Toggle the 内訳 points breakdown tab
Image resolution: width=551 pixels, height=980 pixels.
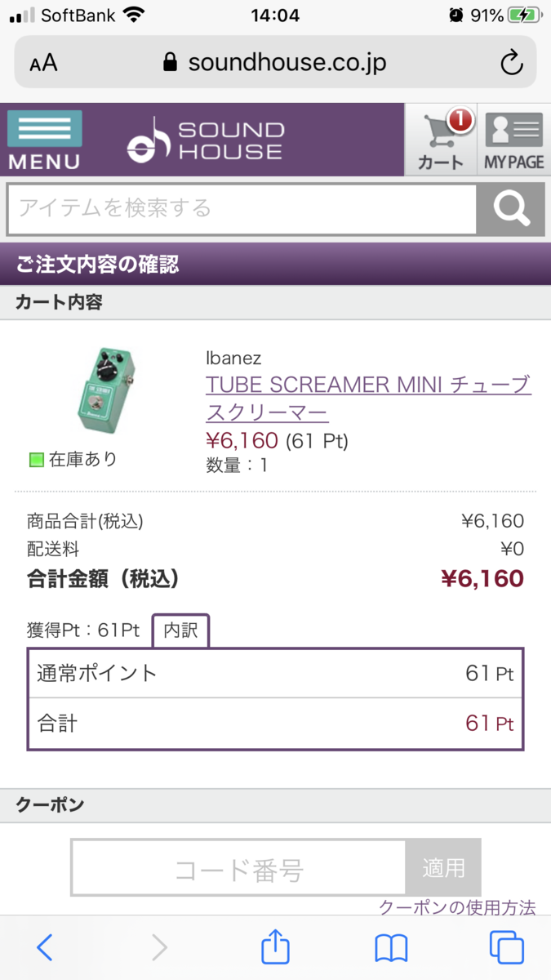(x=180, y=630)
